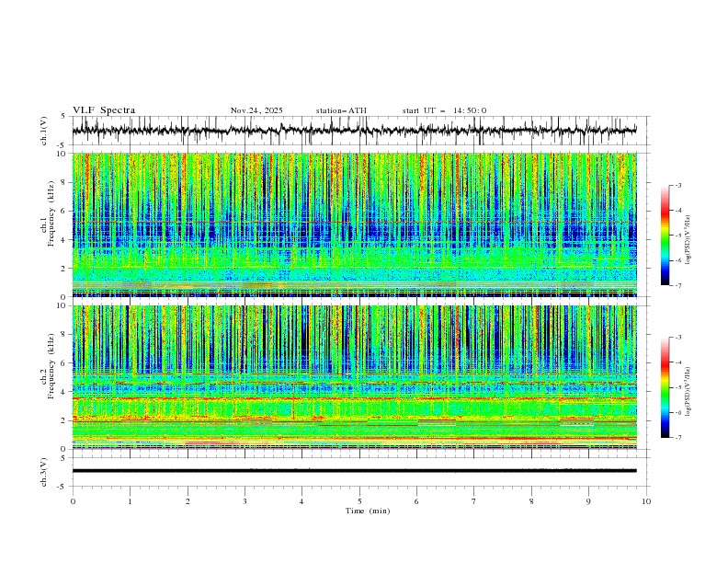Click inside the ch.1 spectrogram plot

pyautogui.click(x=358, y=224)
